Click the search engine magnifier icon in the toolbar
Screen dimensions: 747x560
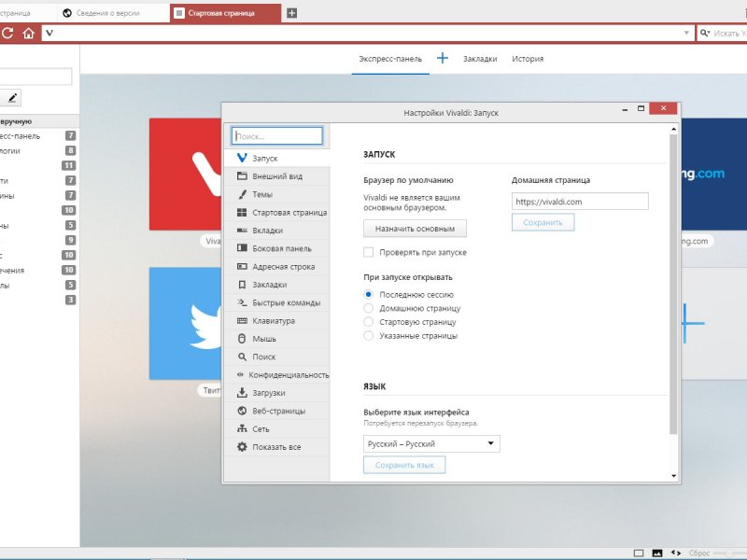(x=705, y=33)
